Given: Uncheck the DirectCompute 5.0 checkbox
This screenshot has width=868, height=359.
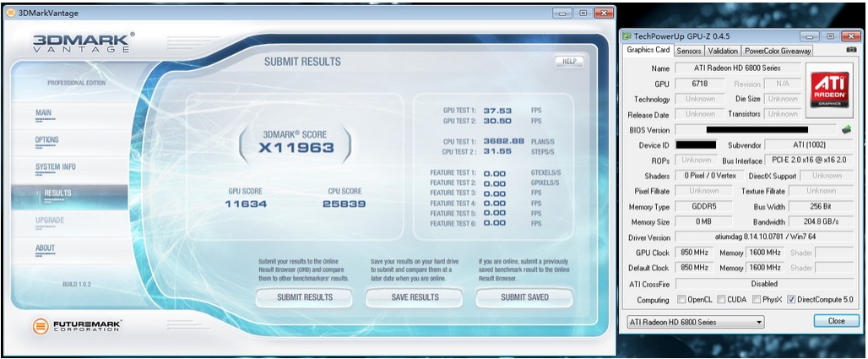Looking at the screenshot, I should [x=791, y=300].
